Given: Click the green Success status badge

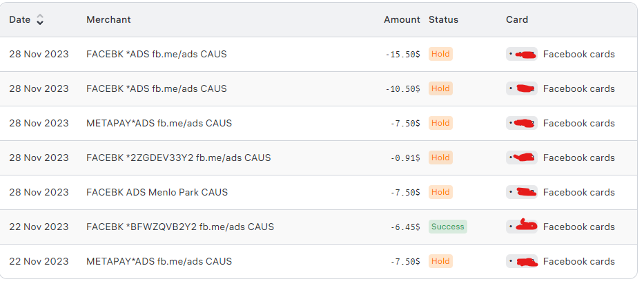Looking at the screenshot, I should [x=448, y=227].
